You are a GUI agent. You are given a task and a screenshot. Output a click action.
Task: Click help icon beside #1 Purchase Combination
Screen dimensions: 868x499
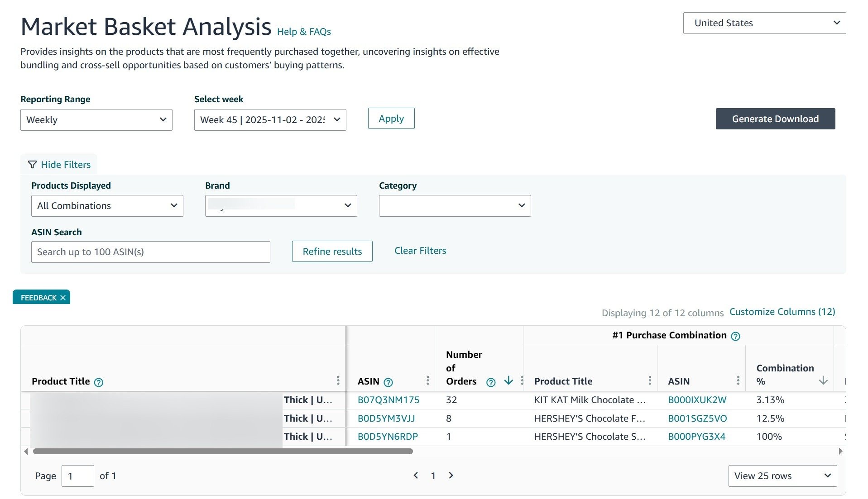coord(735,336)
